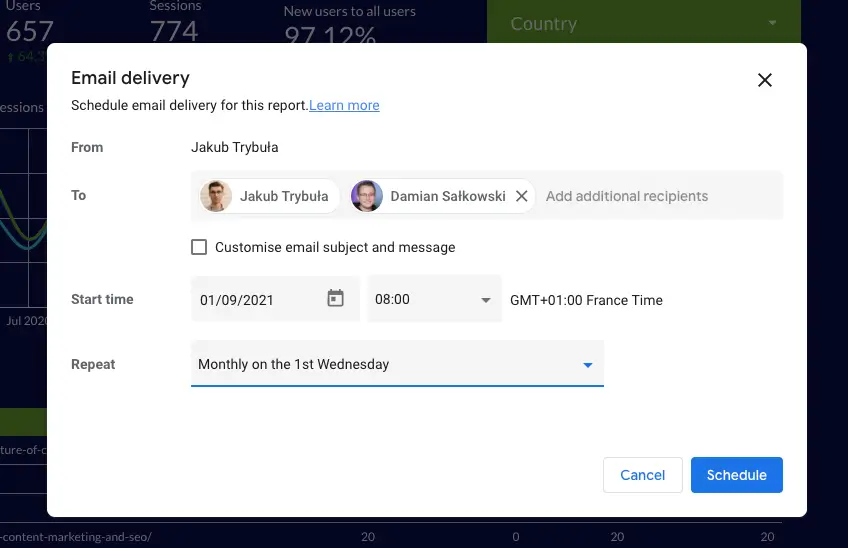Expand the Repeat frequency dropdown
This screenshot has width=848, height=548.
pyautogui.click(x=397, y=364)
